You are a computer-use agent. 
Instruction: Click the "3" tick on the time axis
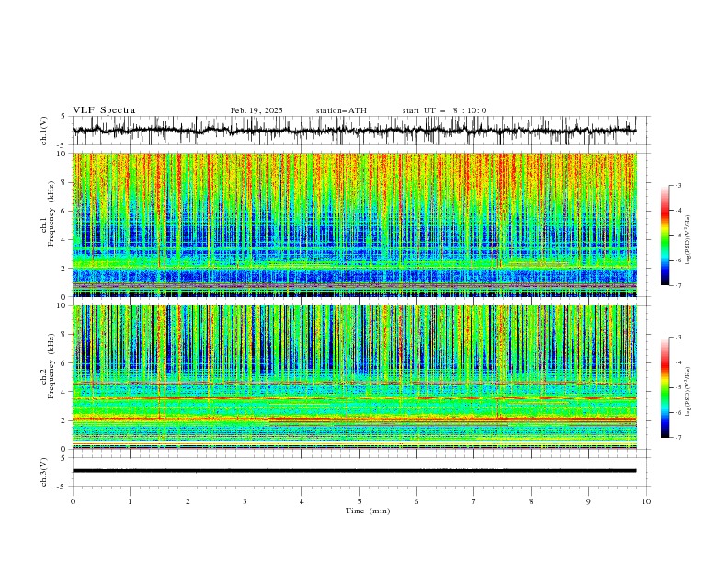245,501
